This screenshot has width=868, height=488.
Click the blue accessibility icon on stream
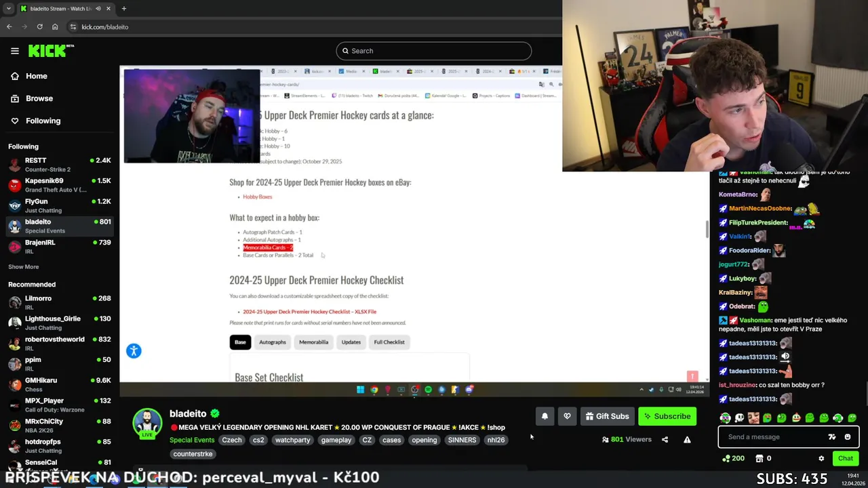pyautogui.click(x=134, y=351)
